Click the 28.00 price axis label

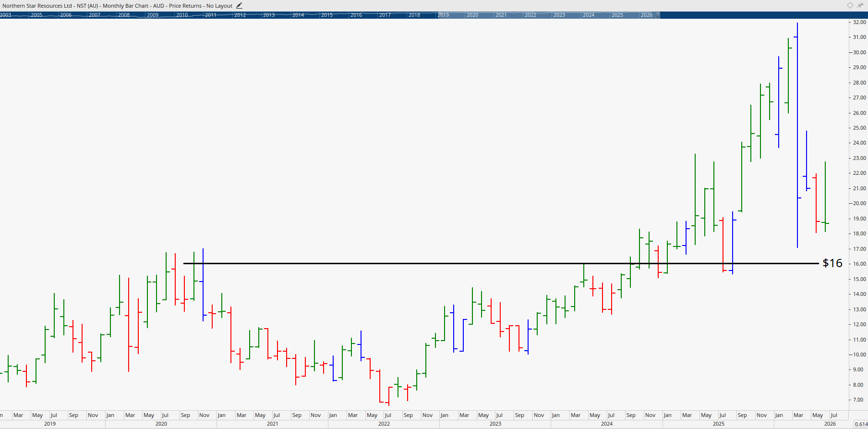(x=859, y=83)
